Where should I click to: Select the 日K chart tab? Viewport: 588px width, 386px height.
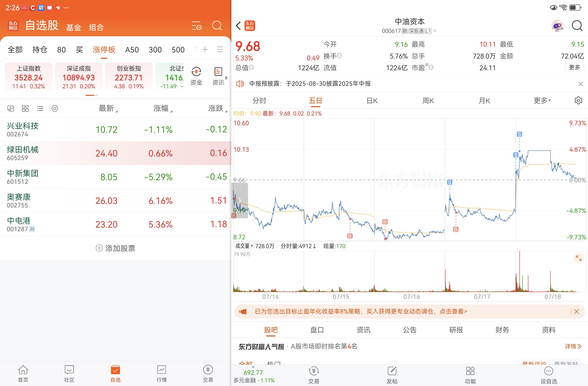(x=372, y=100)
